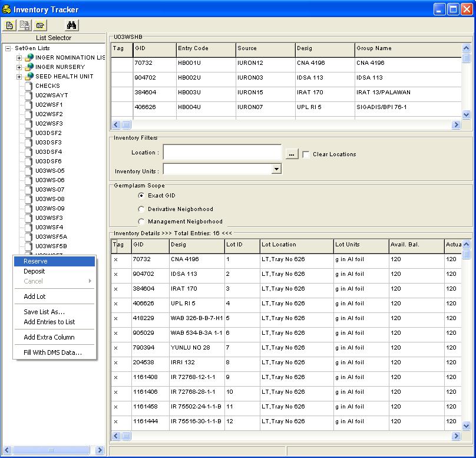476x458 pixels.
Task: Click the List Selector horizontal scrollbar thumb
Action: (51, 450)
